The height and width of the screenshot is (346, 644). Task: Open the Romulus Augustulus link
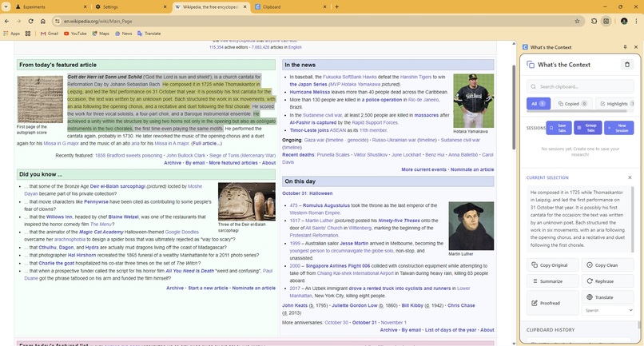coord(326,205)
